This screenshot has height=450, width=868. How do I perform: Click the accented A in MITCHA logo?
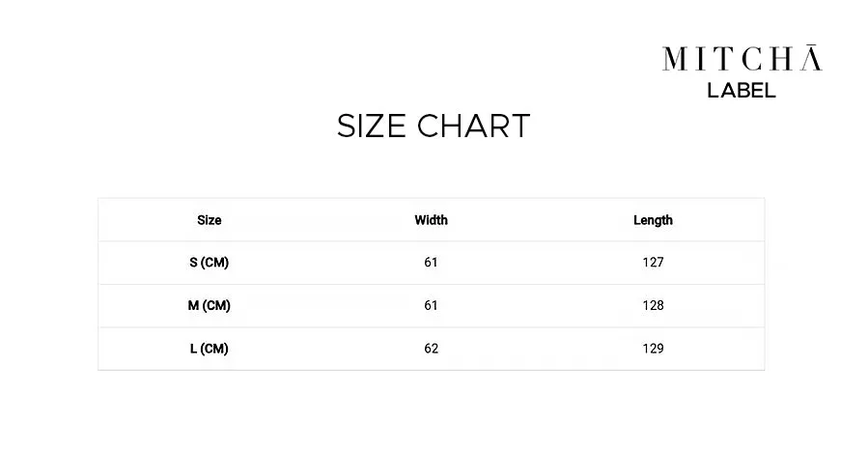(x=812, y=57)
